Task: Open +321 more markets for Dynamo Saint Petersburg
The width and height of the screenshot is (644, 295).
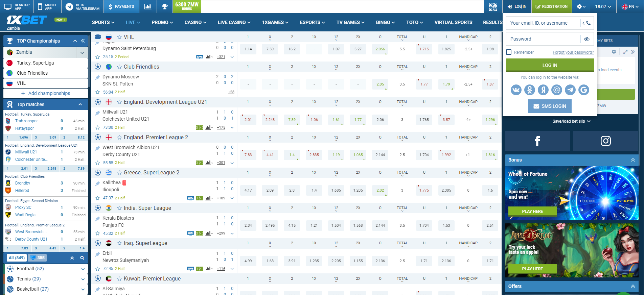Action: click(x=221, y=57)
